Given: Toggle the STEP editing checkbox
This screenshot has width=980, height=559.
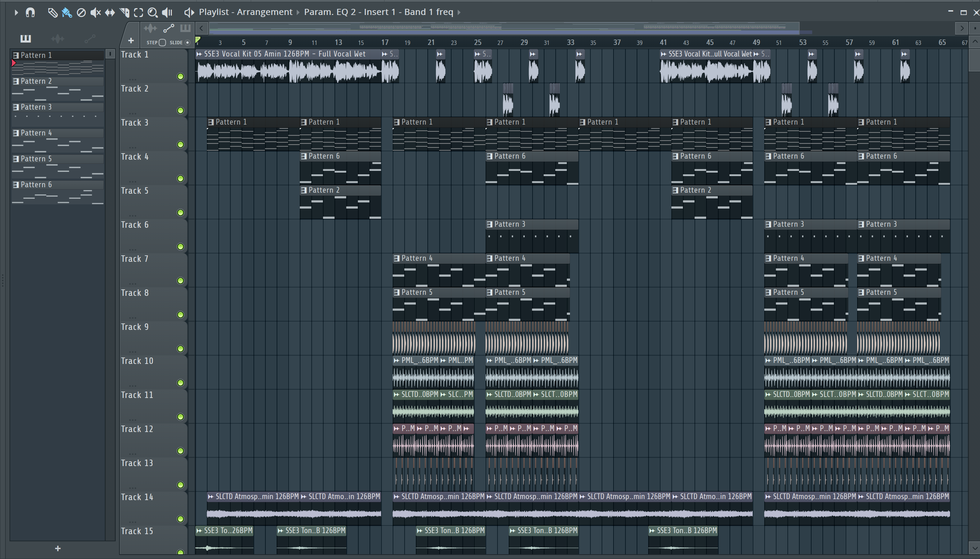Looking at the screenshot, I should (162, 43).
